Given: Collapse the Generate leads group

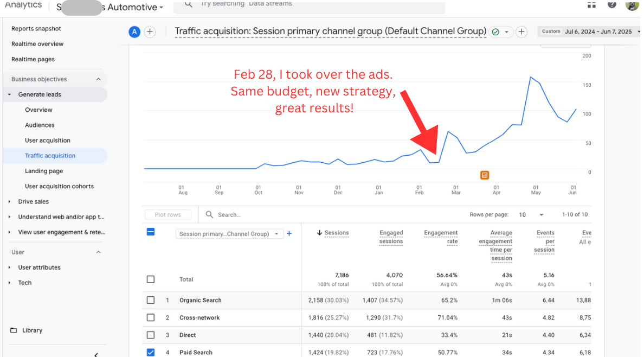Looking at the screenshot, I should [x=9, y=94].
